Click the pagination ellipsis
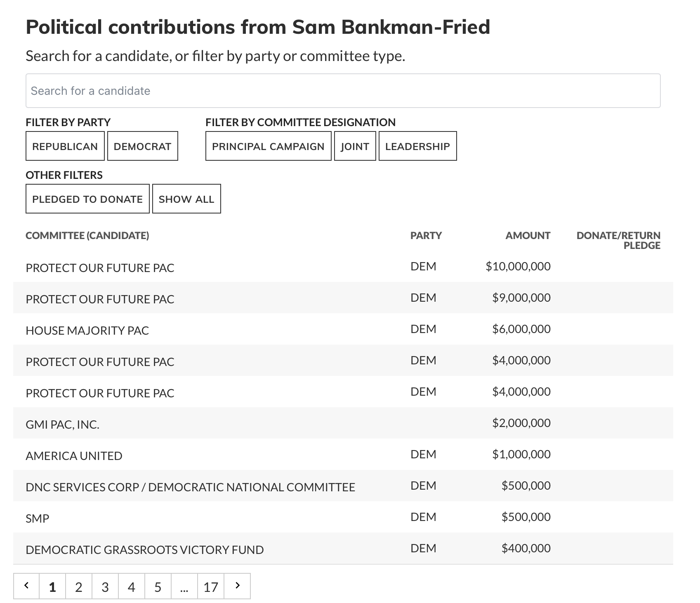The width and height of the screenshot is (700, 603). pyautogui.click(x=184, y=586)
